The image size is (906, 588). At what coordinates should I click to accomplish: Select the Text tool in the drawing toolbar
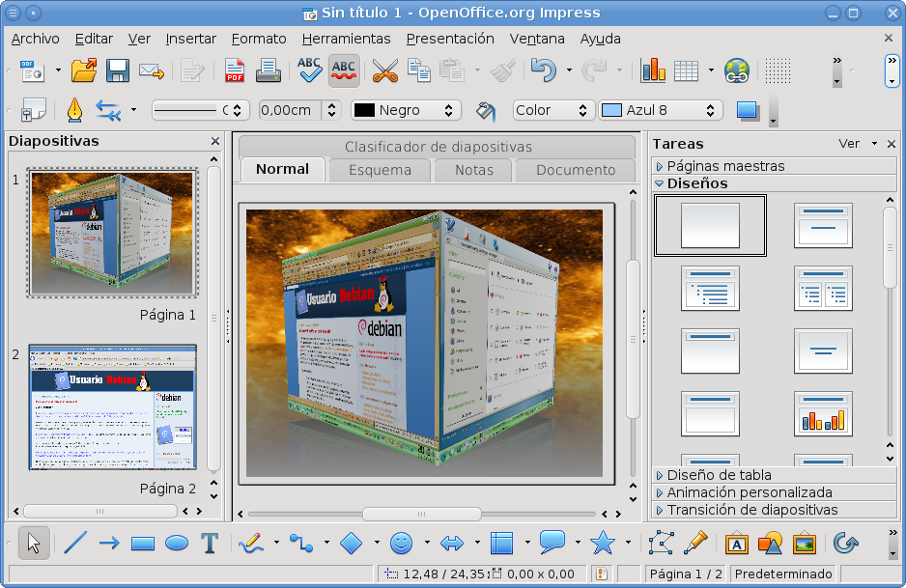point(210,545)
